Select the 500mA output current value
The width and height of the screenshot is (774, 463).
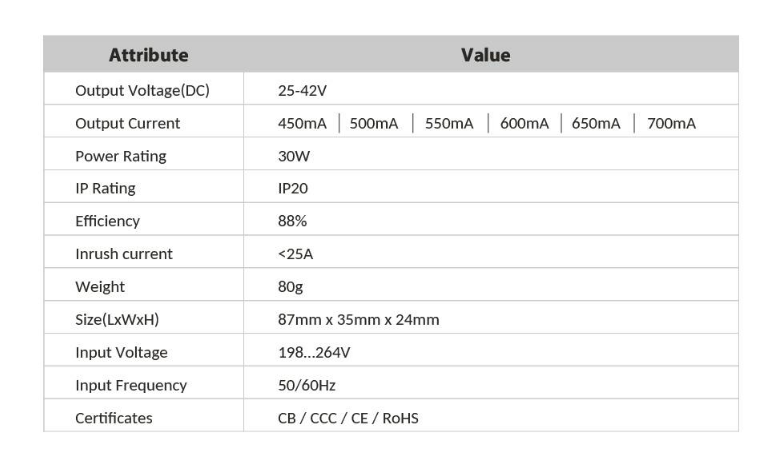click(374, 123)
